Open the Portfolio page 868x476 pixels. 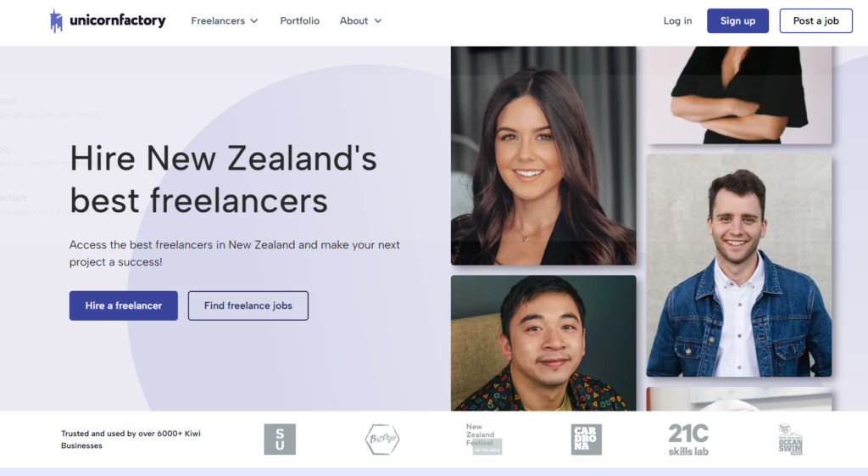click(x=299, y=21)
